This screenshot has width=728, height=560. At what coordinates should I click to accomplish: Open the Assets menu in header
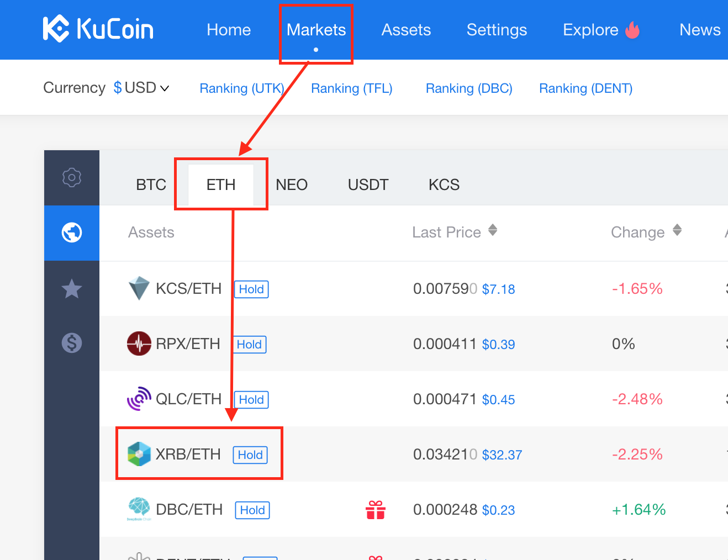(x=406, y=30)
